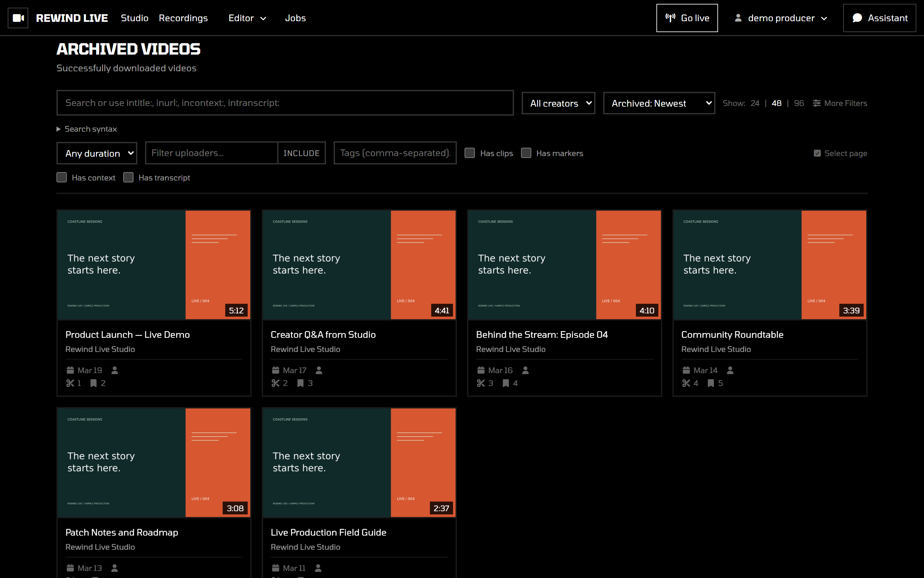924x578 pixels.
Task: Click the More Filters sliders icon
Action: 817,103
